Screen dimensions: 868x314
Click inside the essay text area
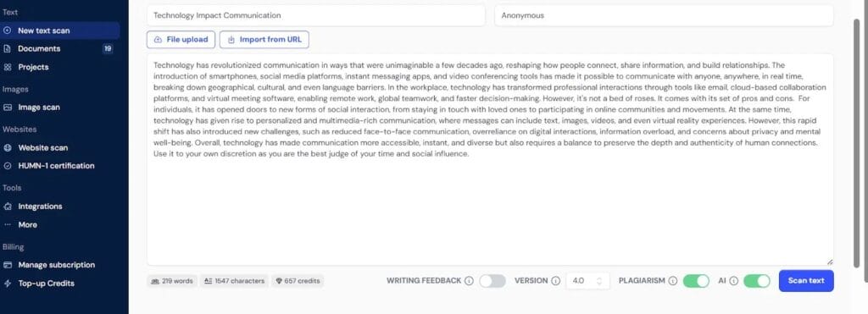tap(490, 159)
